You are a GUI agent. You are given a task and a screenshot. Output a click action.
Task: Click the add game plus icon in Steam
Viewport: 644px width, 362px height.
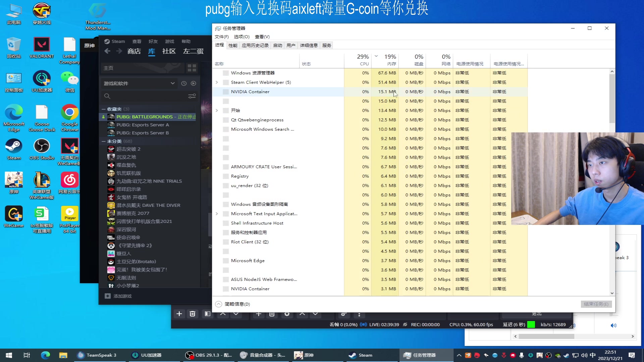point(107,296)
